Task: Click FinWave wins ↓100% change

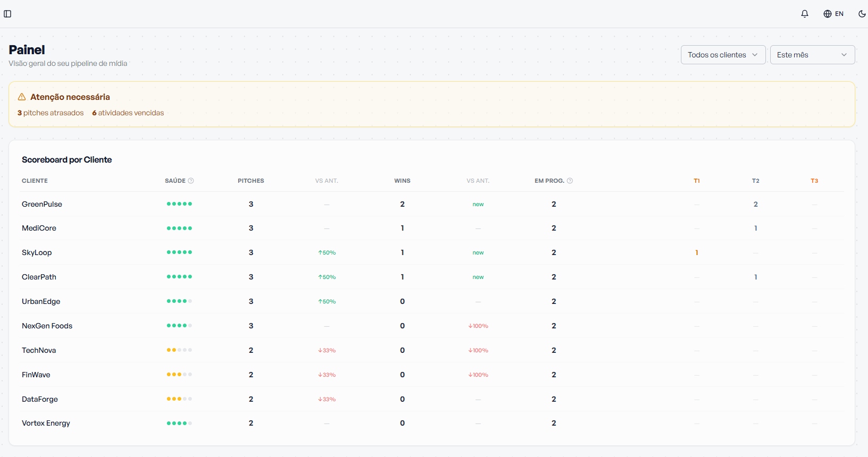Action: [x=478, y=375]
